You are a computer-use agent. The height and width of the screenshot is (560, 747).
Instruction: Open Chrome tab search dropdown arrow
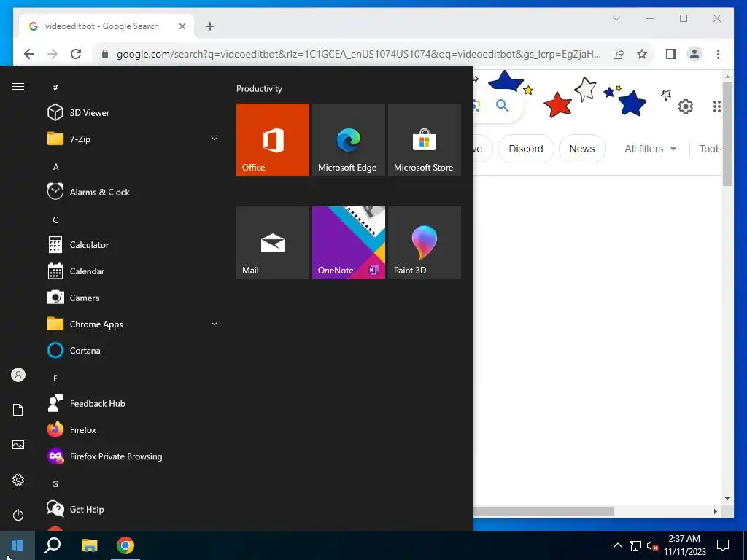click(x=616, y=18)
